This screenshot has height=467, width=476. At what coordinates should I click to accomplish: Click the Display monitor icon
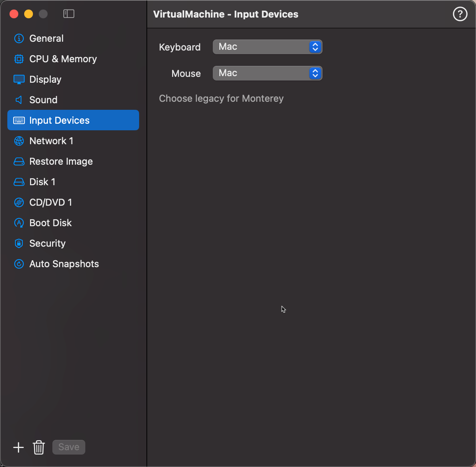tap(19, 79)
